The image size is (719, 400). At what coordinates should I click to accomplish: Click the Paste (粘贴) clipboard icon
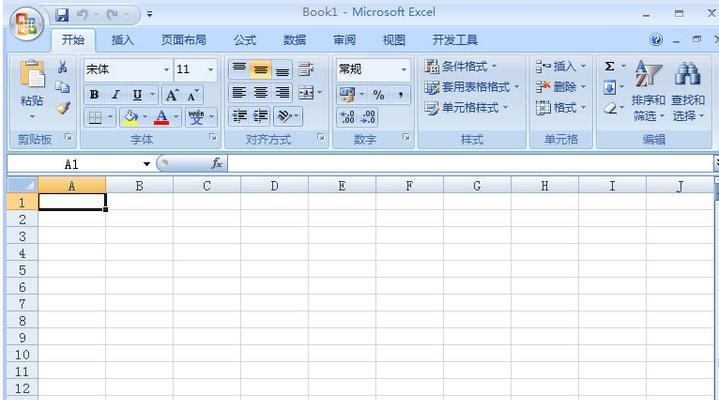(x=32, y=73)
